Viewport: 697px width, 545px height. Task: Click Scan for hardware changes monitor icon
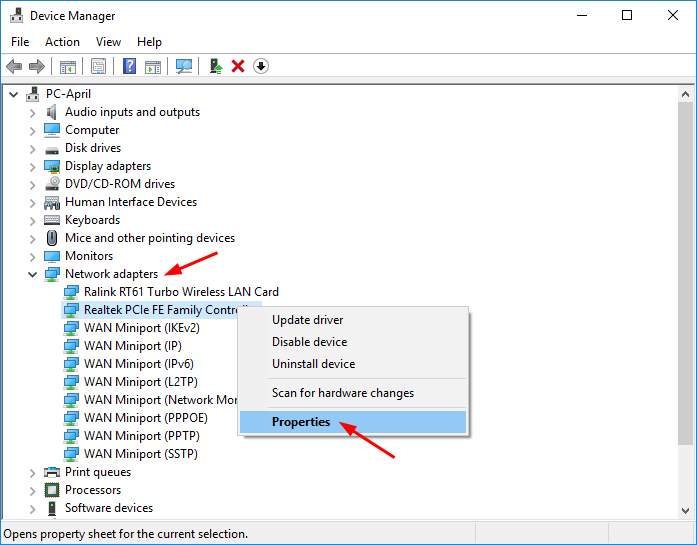(183, 66)
